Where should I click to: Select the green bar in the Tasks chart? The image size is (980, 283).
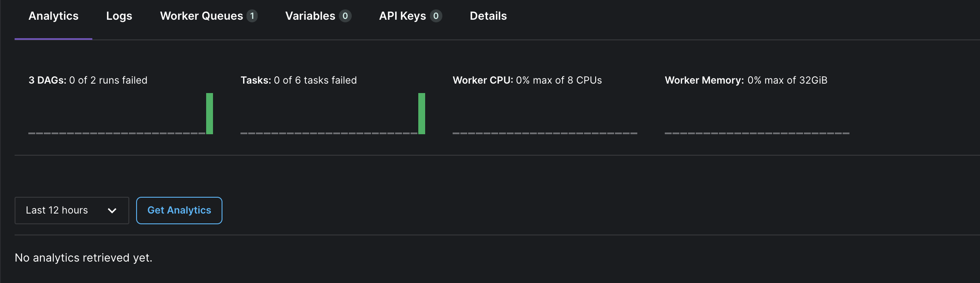click(x=421, y=113)
